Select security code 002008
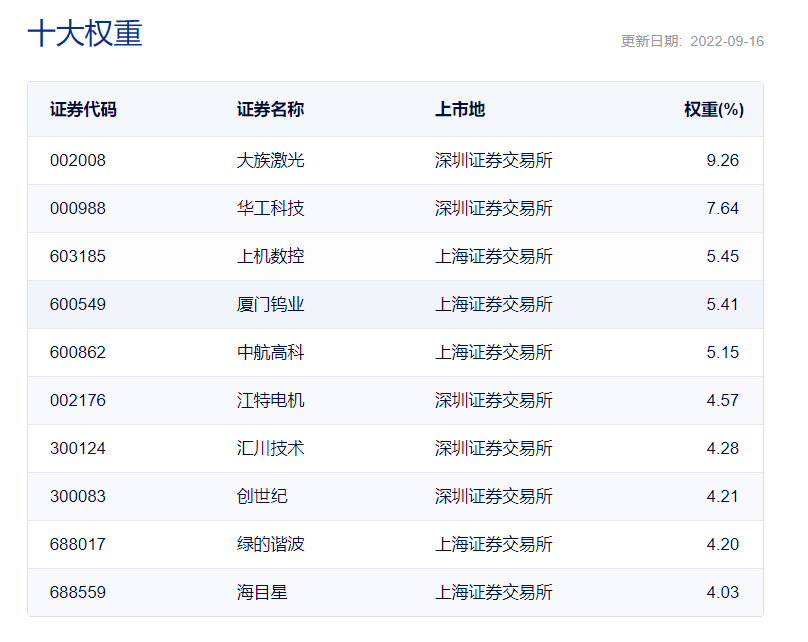 [x=78, y=160]
